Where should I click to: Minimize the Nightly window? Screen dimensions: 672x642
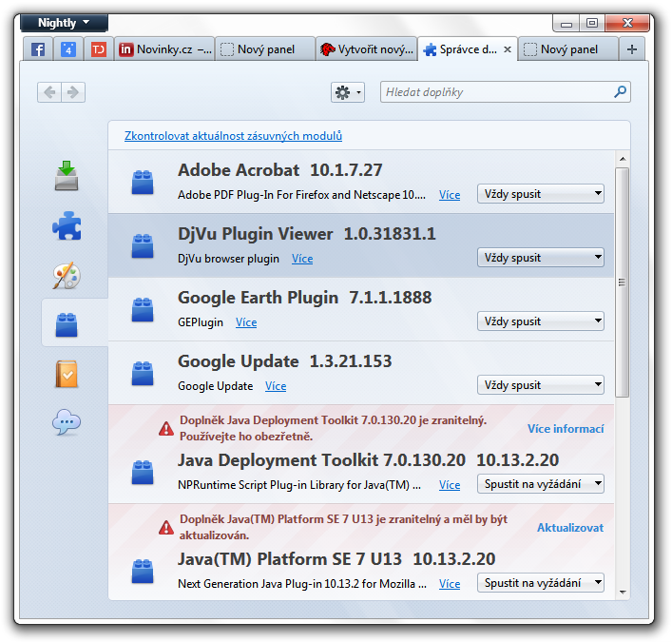tap(566, 24)
